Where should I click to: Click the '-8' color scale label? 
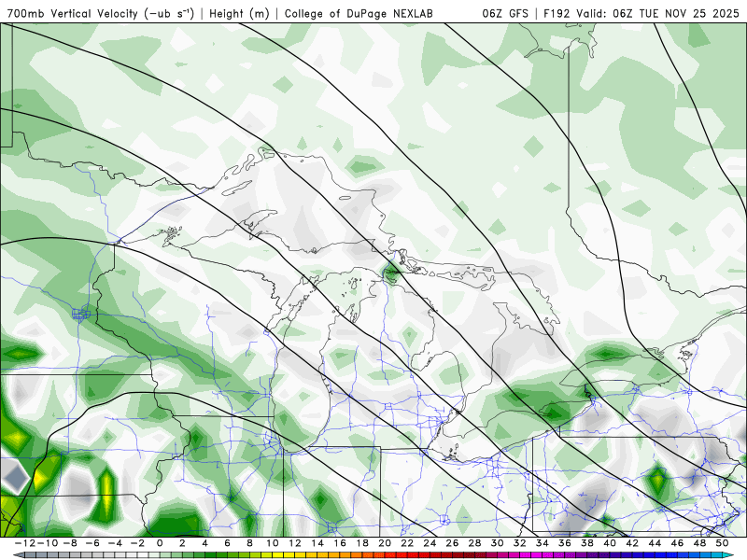click(69, 543)
